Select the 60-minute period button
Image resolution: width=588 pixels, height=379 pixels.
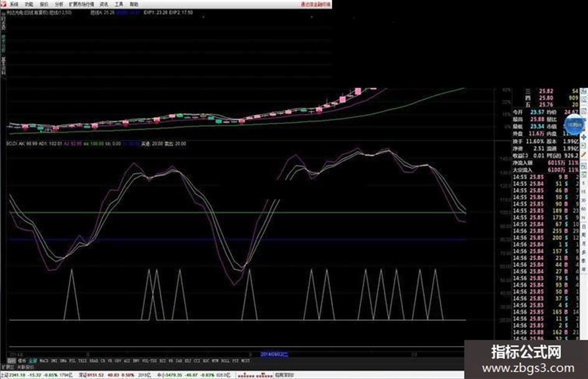click(x=584, y=209)
